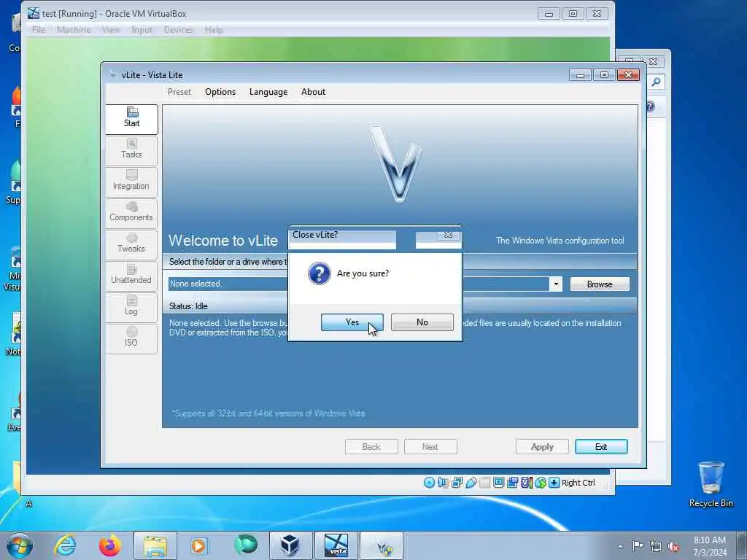Click VirtualBox CPU V indicator icon
This screenshot has width=747, height=560.
526,483
